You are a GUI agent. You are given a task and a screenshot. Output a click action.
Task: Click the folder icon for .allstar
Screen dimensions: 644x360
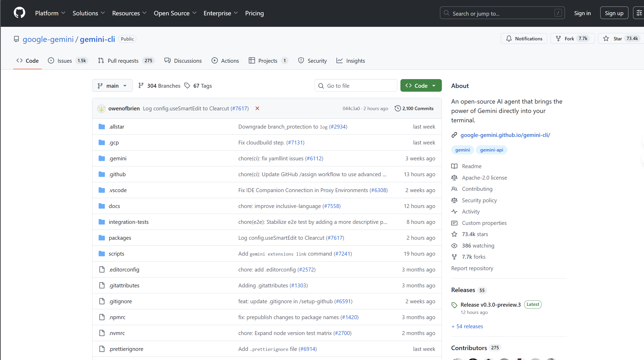(x=102, y=127)
